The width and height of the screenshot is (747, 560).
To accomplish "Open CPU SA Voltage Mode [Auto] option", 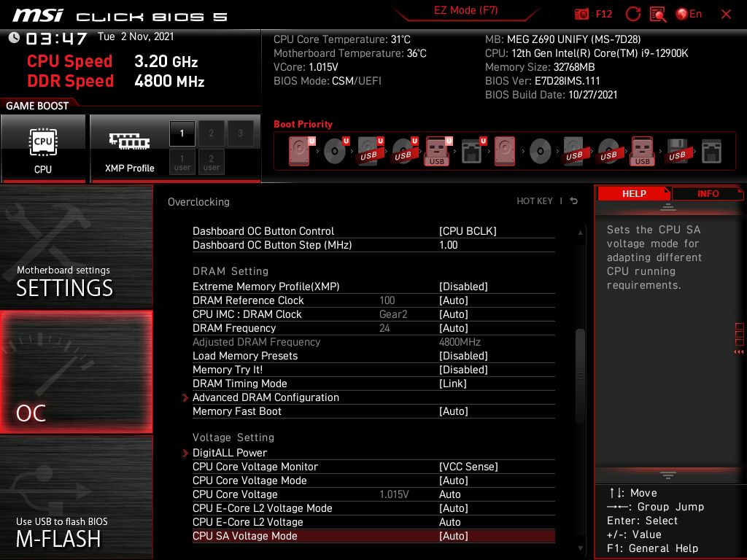I will point(454,536).
